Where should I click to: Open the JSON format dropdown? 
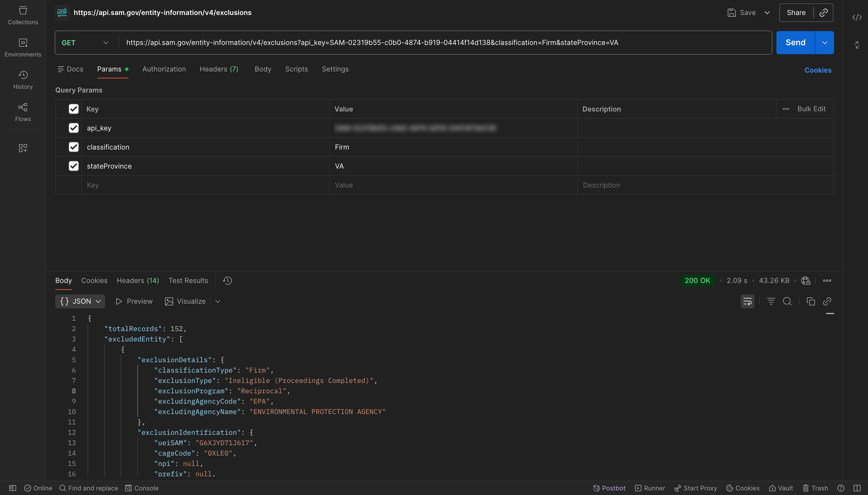(80, 301)
